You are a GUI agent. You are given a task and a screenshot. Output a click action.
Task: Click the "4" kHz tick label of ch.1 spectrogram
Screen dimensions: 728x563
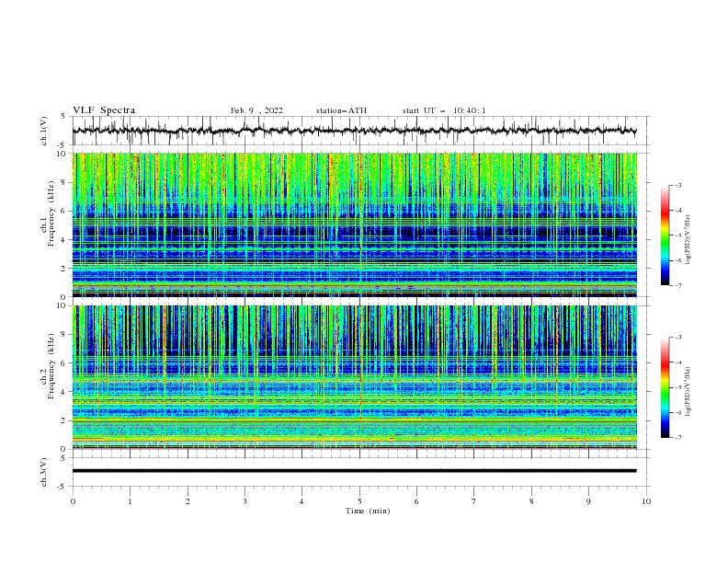[64, 240]
